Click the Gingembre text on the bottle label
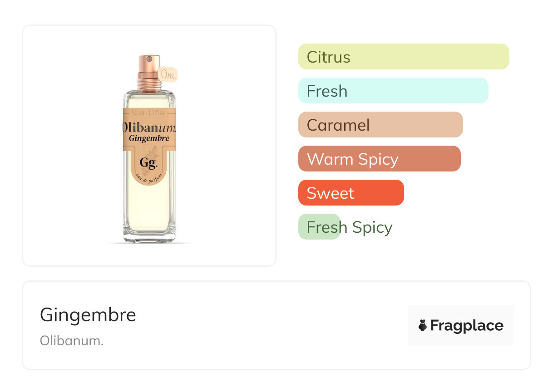 (149, 138)
